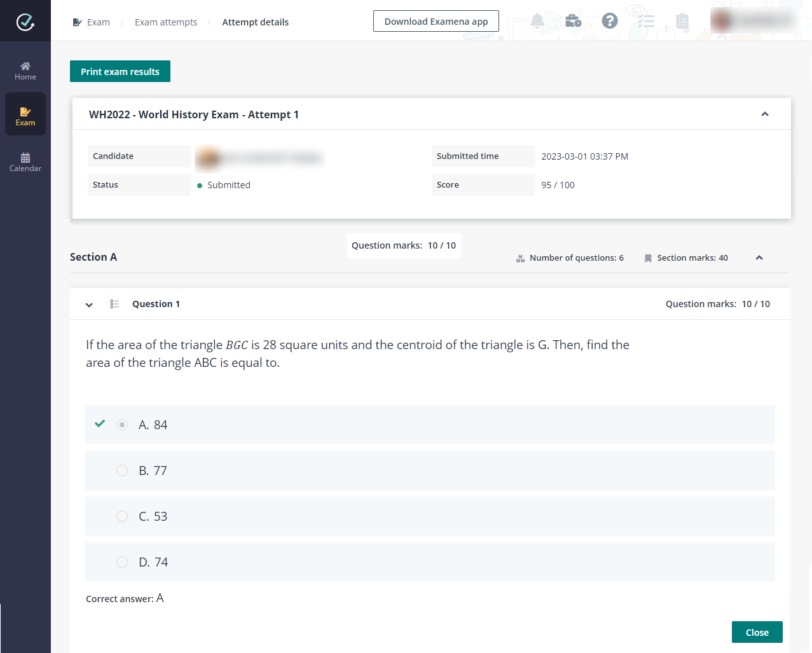
Task: Open the briefcase with clock icon
Action: (573, 21)
